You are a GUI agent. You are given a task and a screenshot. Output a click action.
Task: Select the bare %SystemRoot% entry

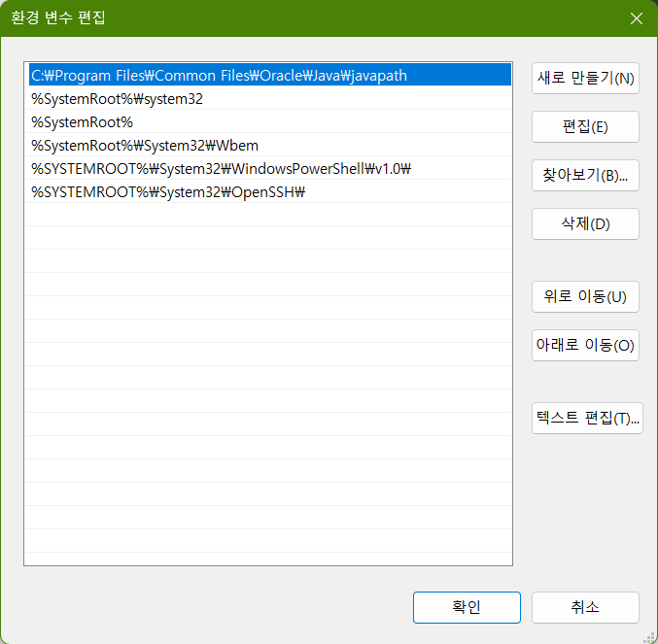268,122
